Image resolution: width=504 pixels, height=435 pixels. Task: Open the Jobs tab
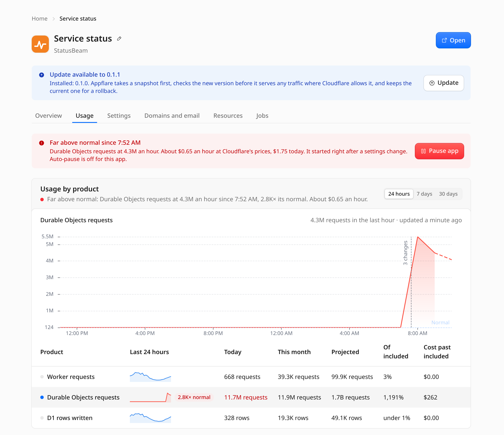(x=262, y=116)
